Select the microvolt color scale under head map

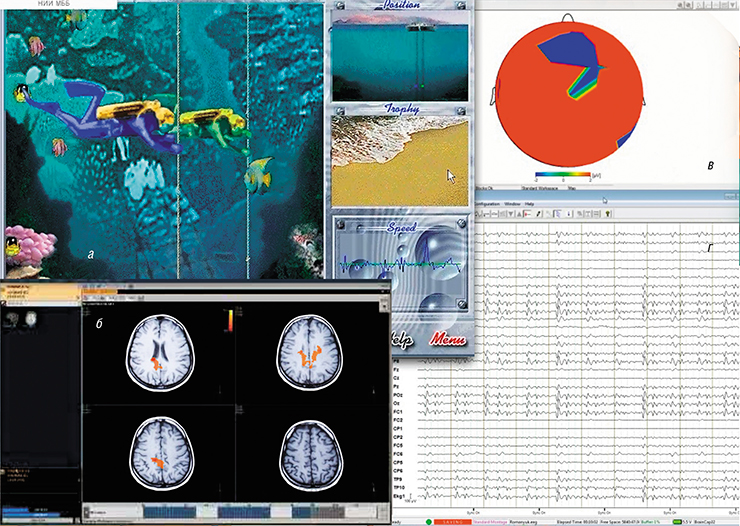[563, 175]
